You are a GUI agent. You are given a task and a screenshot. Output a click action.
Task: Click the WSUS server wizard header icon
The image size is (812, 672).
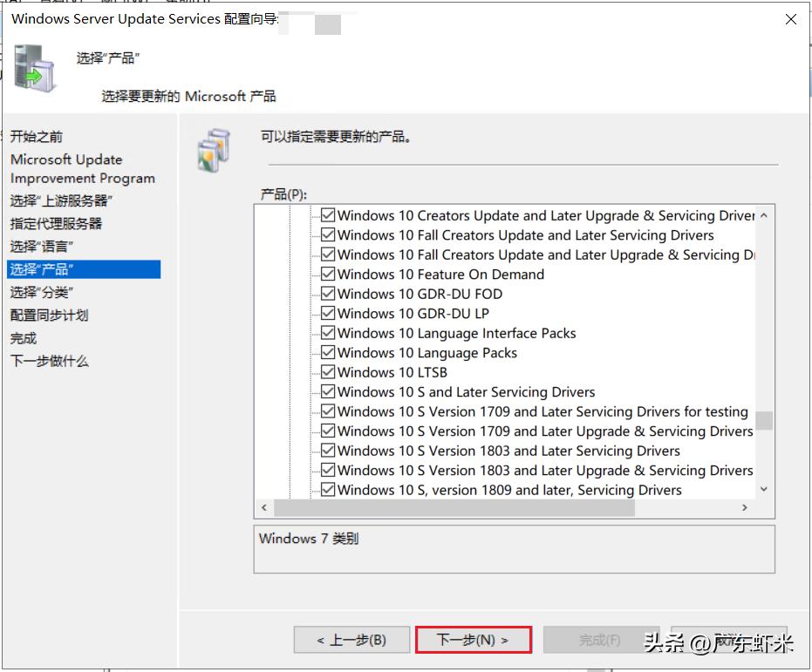[x=34, y=68]
